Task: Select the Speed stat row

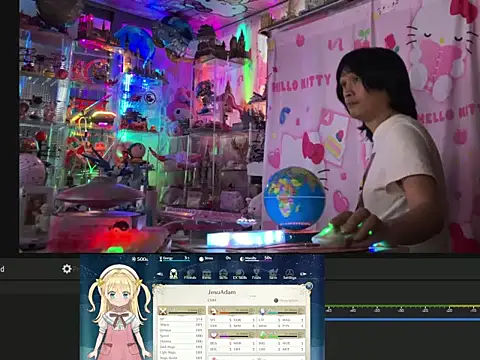Action: point(181,336)
